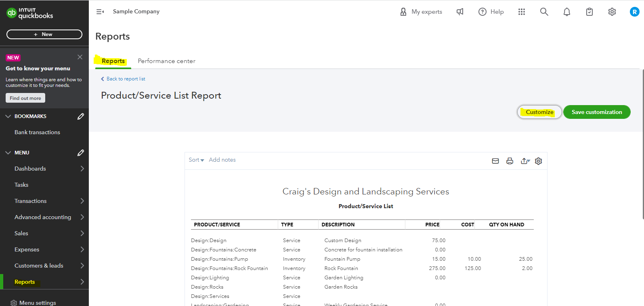The width and height of the screenshot is (644, 306).
Task: Open the Help menu
Action: [x=491, y=12]
